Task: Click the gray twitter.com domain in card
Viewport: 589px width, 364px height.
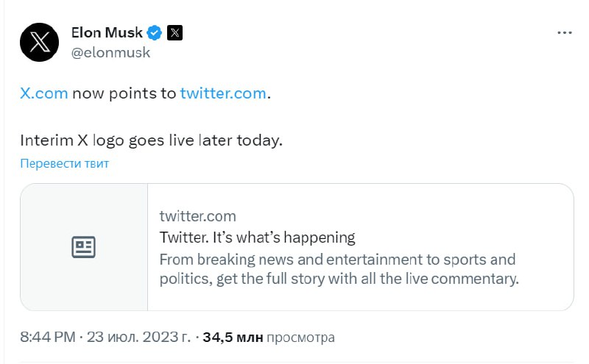Action: coord(197,215)
